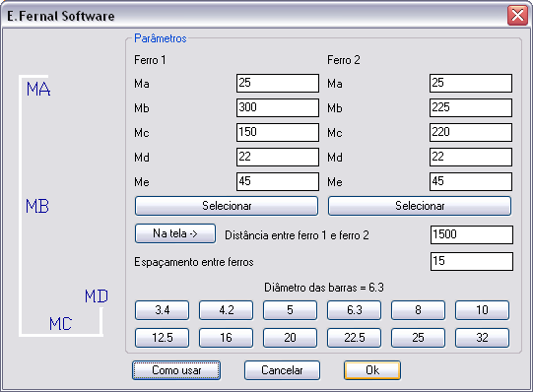Click the Ferro 2 Ma input field
The width and height of the screenshot is (533, 392).
tap(471, 83)
